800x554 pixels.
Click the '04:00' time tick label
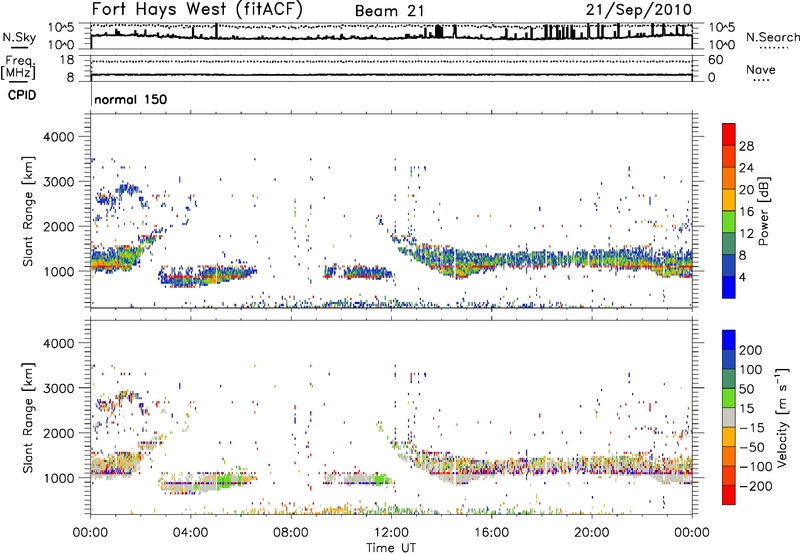pyautogui.click(x=190, y=533)
